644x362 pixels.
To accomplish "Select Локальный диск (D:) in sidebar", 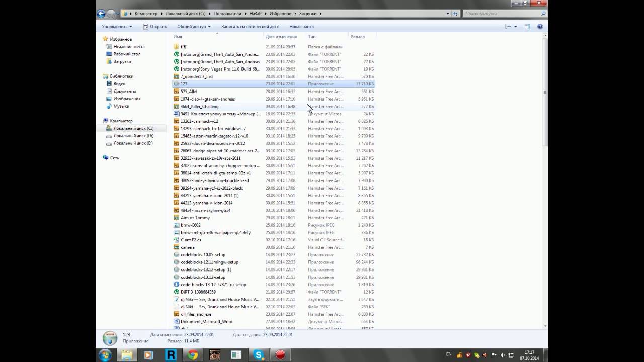I will (133, 136).
